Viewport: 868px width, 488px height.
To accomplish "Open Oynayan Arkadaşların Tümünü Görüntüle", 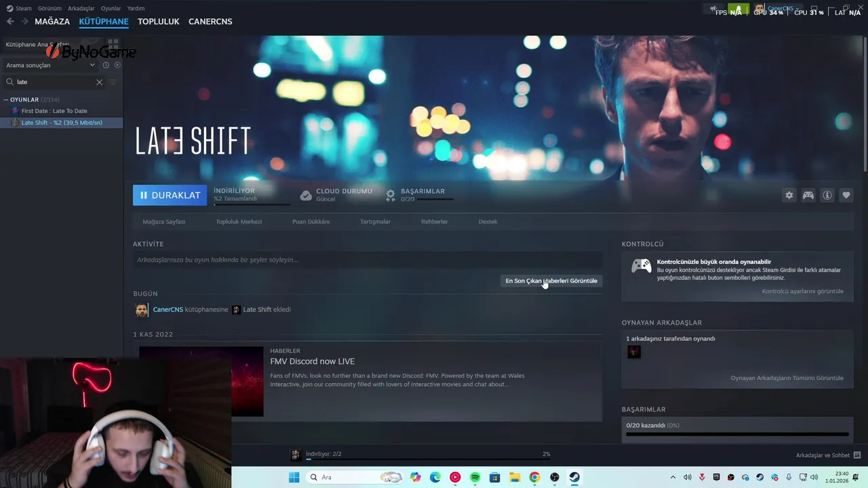I will [x=787, y=378].
